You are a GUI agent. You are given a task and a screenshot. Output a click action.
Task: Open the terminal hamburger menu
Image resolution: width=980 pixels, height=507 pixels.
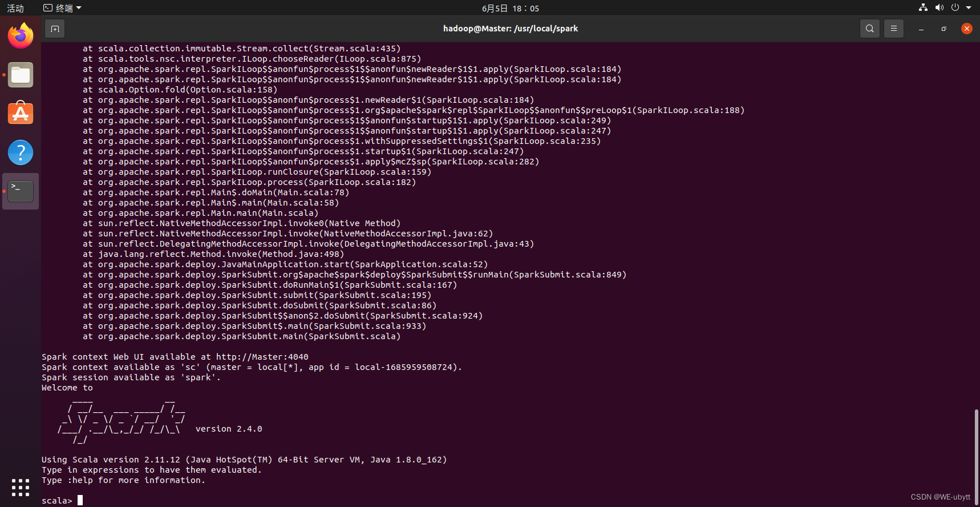tap(894, 29)
